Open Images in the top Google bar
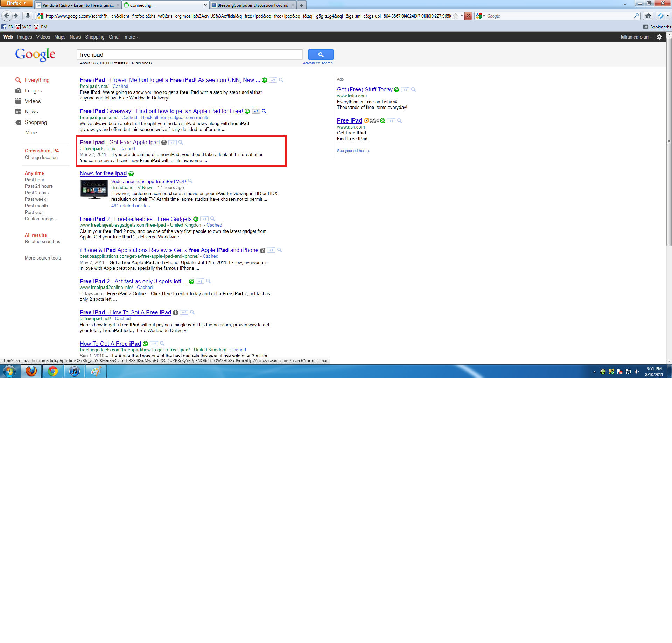Screen dimensions: 672x643 coord(24,37)
